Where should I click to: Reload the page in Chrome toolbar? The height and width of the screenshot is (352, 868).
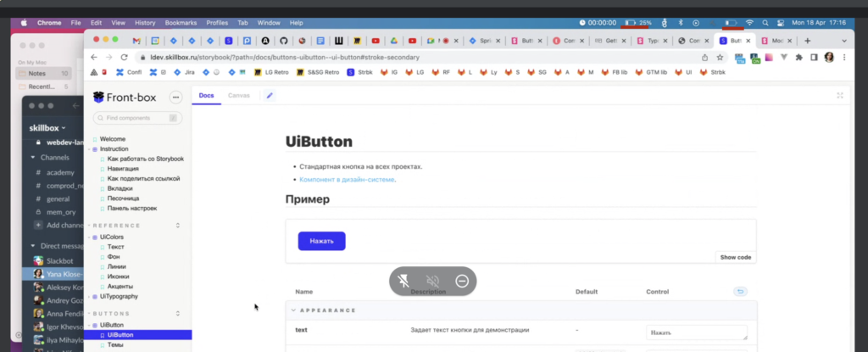124,57
